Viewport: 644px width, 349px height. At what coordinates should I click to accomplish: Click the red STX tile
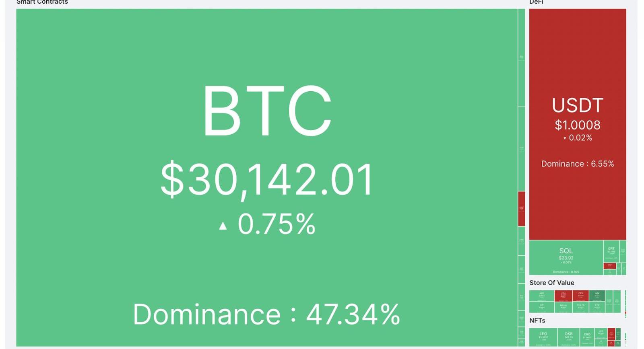[x=563, y=296]
